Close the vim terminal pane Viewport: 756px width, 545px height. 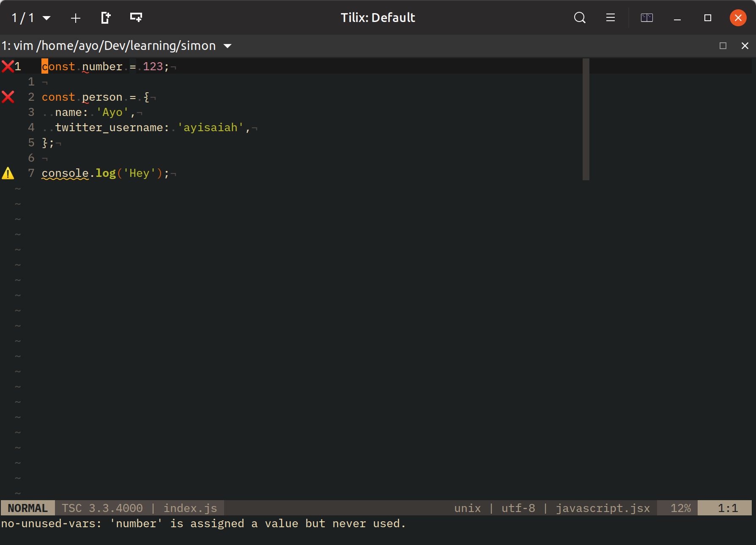pyautogui.click(x=745, y=46)
